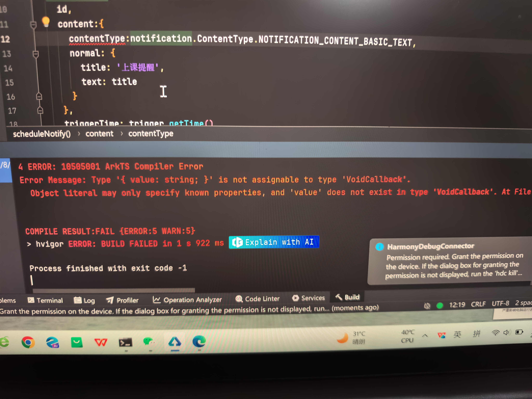Click the Process finished with exit code line

click(108, 268)
